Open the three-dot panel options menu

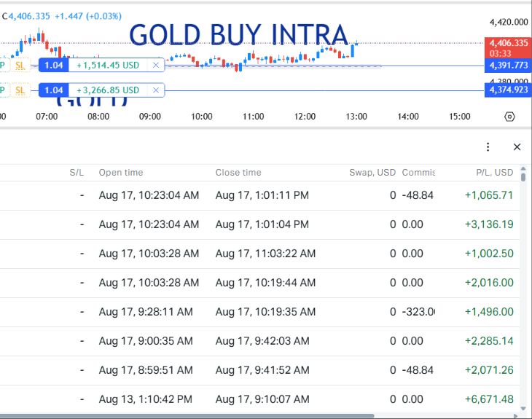(488, 147)
